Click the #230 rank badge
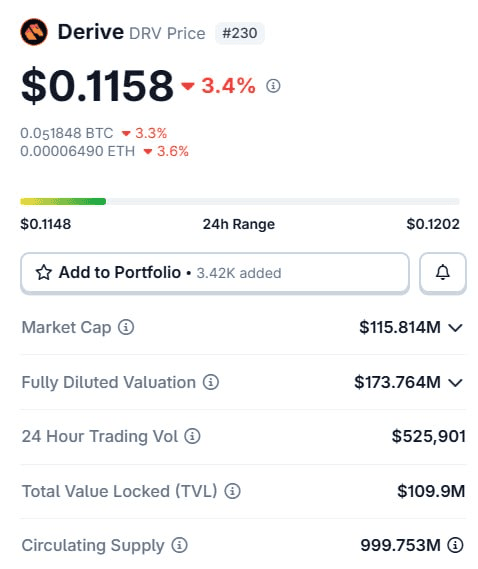The height and width of the screenshot is (569, 478). tap(240, 33)
